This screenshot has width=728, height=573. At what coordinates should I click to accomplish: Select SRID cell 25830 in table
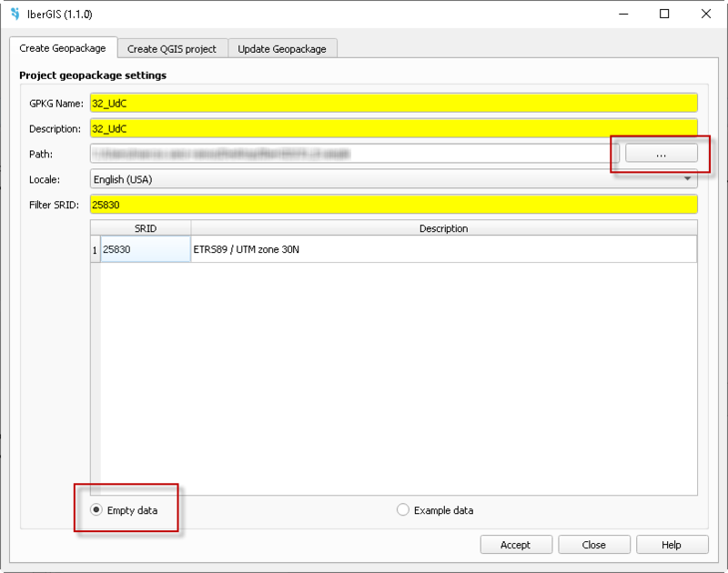point(146,249)
